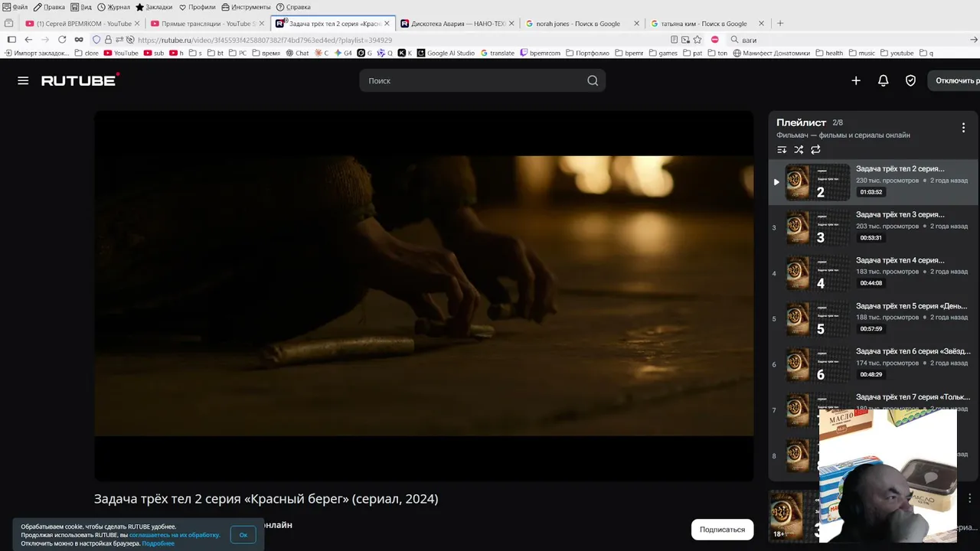Viewport: 980px width, 551px height.
Task: Open the Инструменты menu
Action: click(x=246, y=7)
